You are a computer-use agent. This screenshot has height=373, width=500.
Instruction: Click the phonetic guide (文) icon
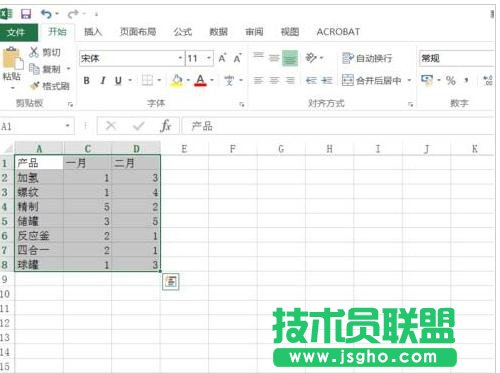coord(229,80)
